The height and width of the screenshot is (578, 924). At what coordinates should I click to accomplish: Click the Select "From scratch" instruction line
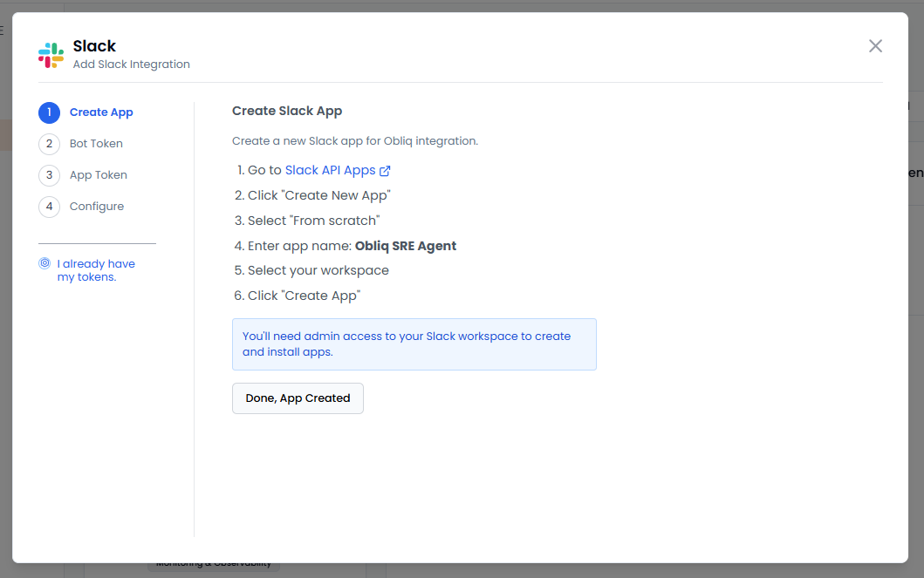click(313, 221)
